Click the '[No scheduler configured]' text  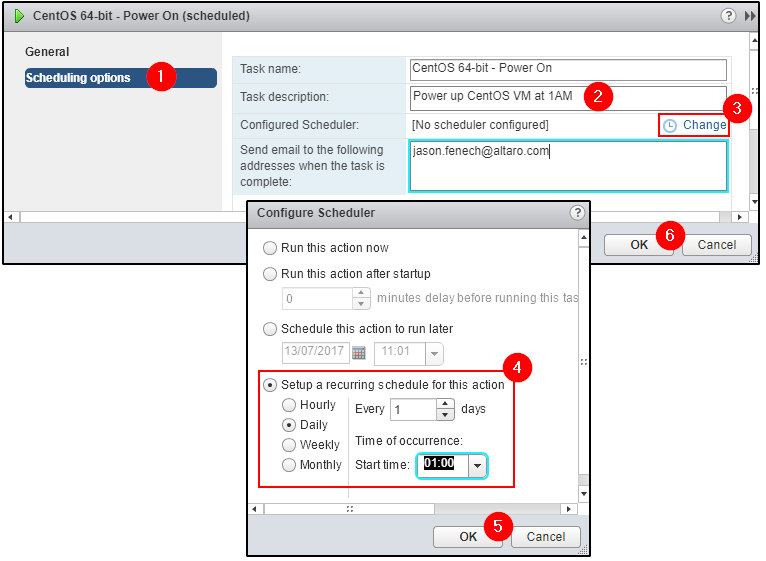480,125
